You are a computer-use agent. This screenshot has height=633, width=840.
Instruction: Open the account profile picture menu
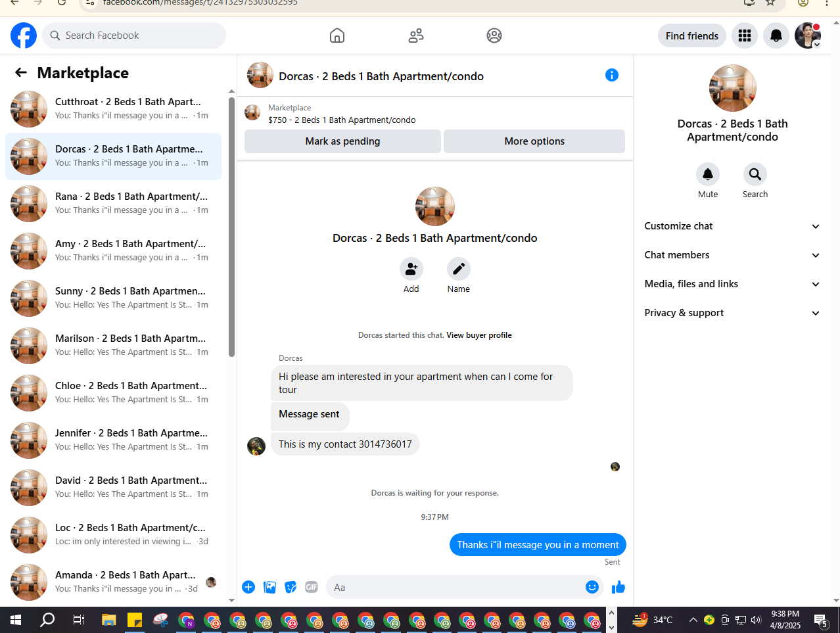[x=808, y=35]
